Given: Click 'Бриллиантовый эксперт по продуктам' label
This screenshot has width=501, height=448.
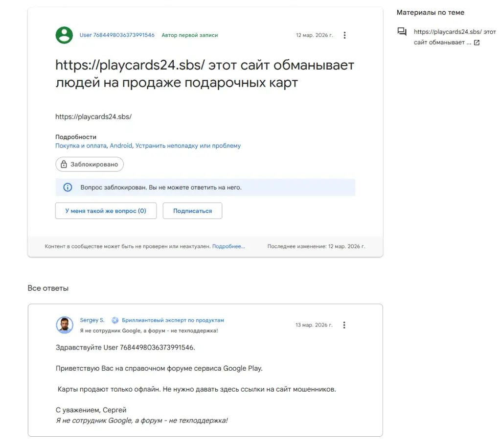Looking at the screenshot, I should 173,320.
